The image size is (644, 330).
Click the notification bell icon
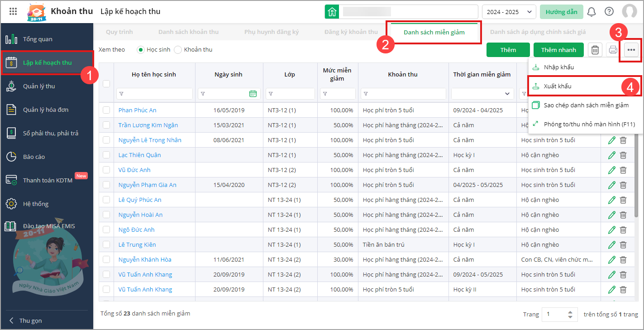(591, 12)
